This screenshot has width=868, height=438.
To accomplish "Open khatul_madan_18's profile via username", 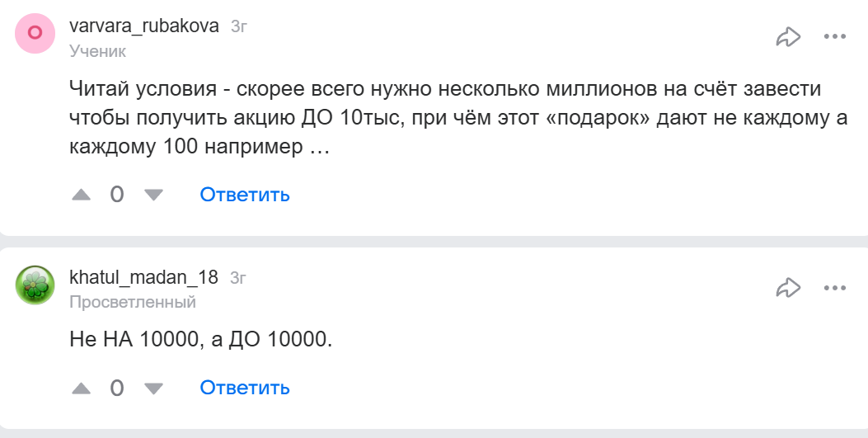I will (143, 278).
